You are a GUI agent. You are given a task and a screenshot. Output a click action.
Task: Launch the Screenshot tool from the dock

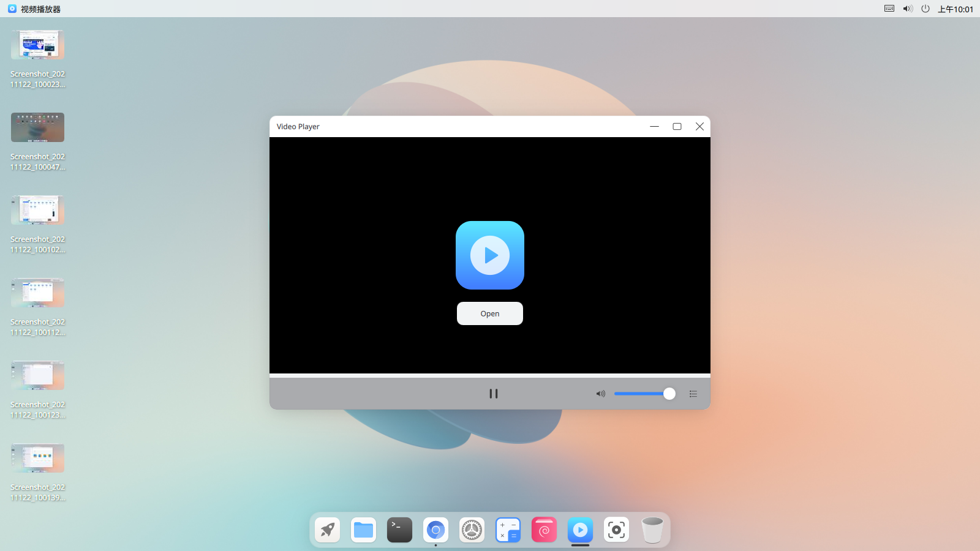616,530
